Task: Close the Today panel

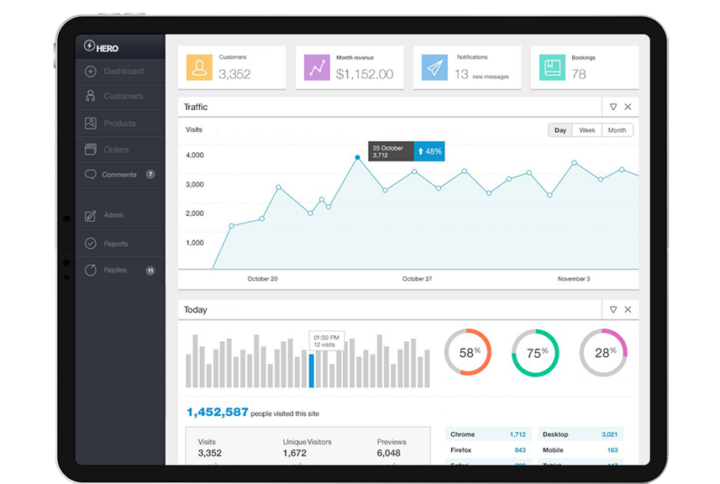Action: (628, 310)
